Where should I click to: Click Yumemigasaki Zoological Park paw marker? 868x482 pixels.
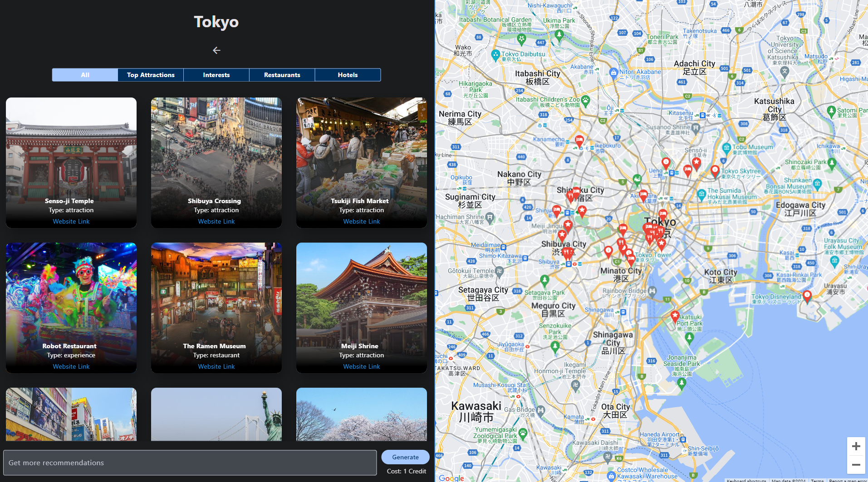pyautogui.click(x=523, y=433)
